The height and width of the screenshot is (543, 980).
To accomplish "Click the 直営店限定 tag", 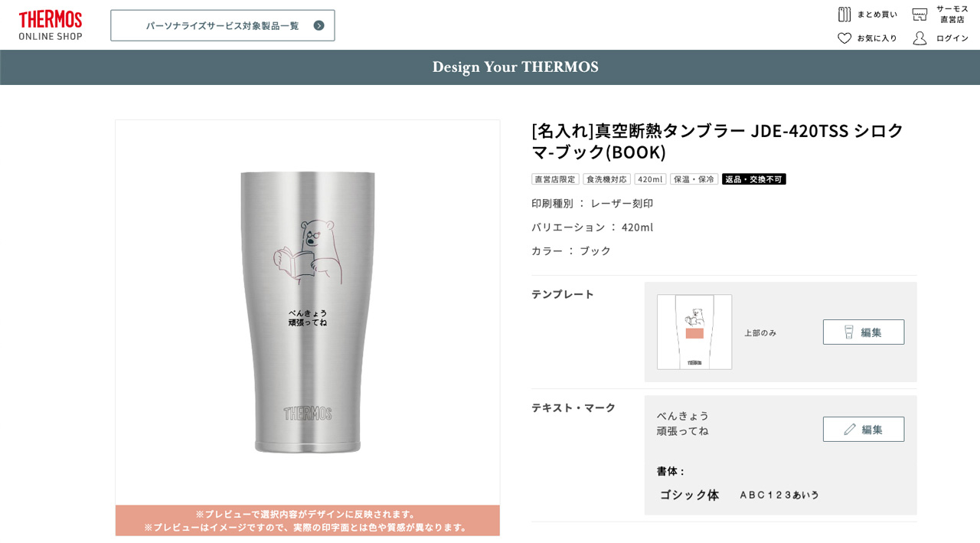I will 555,179.
